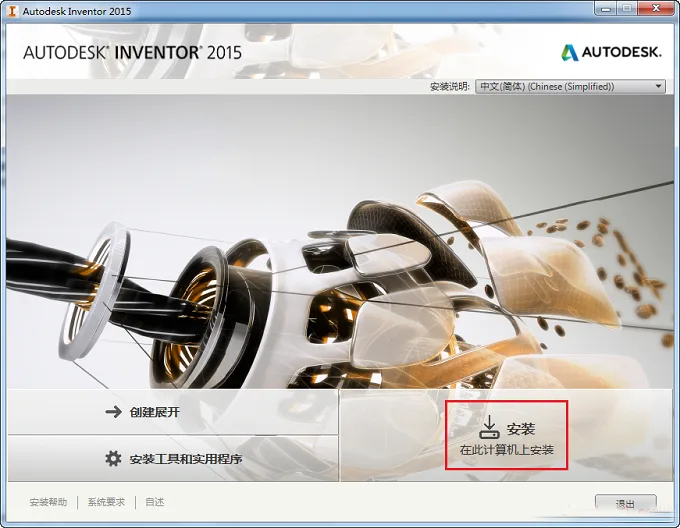The width and height of the screenshot is (680, 528).
Task: Click 退出 button to exit
Action: tap(625, 503)
